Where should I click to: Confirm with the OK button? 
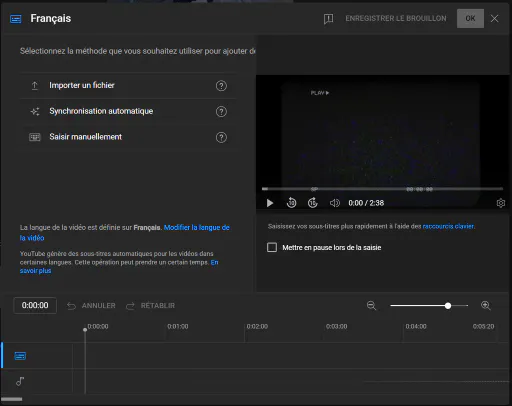pyautogui.click(x=470, y=18)
